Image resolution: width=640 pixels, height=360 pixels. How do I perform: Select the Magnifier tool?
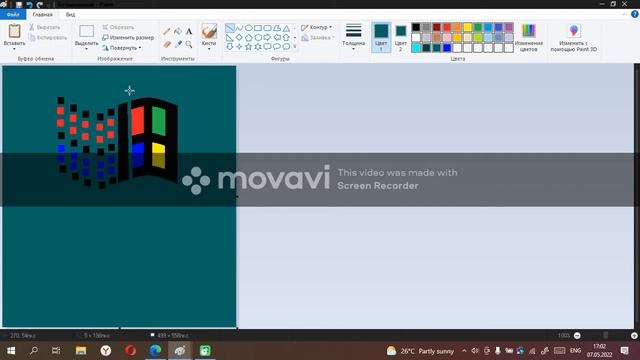189,44
